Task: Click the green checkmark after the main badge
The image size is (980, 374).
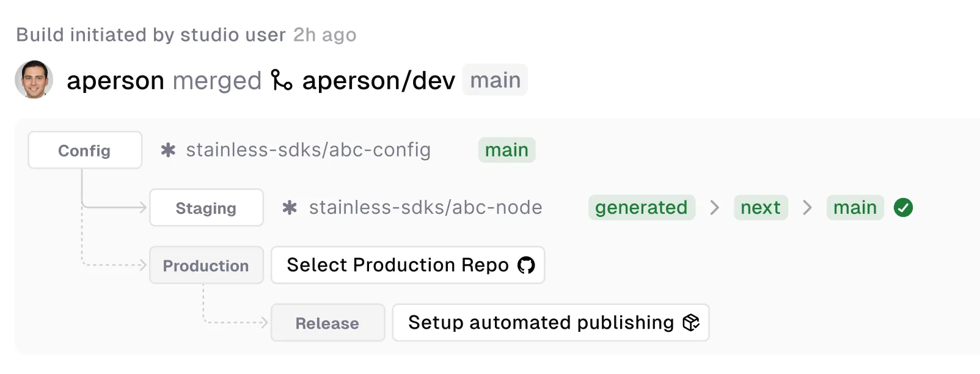Action: tap(904, 207)
